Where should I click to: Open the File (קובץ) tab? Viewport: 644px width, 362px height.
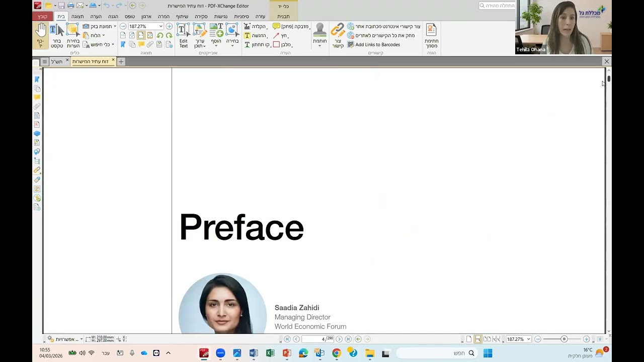[x=42, y=17]
